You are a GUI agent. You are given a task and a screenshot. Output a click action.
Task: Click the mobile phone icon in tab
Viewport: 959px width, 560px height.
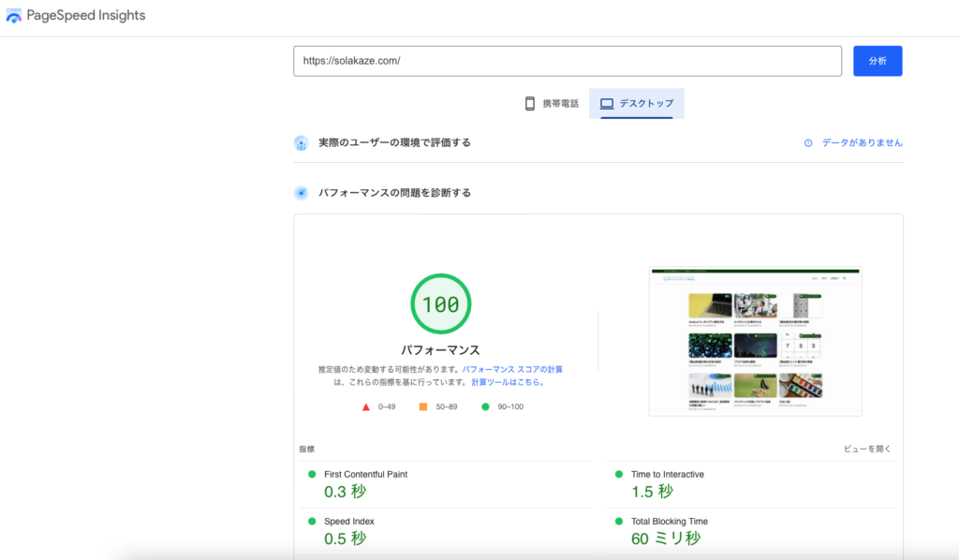coord(530,103)
